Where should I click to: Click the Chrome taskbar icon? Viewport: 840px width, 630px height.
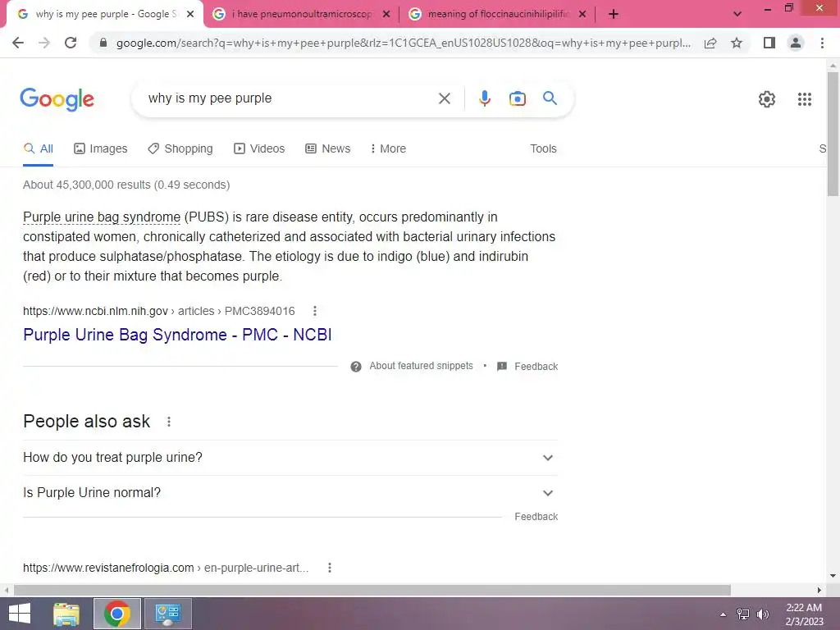click(117, 614)
